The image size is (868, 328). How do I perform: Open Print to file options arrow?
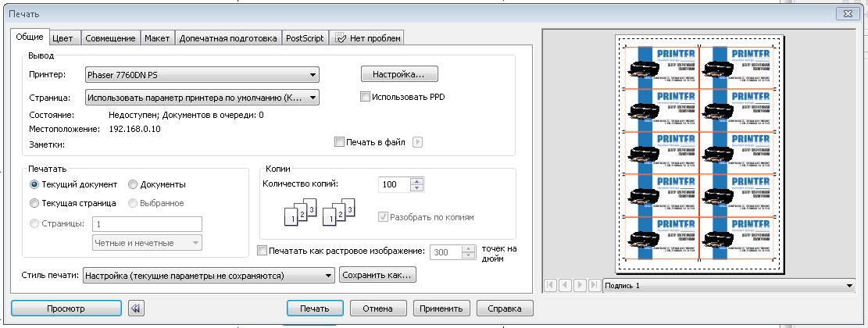[418, 142]
